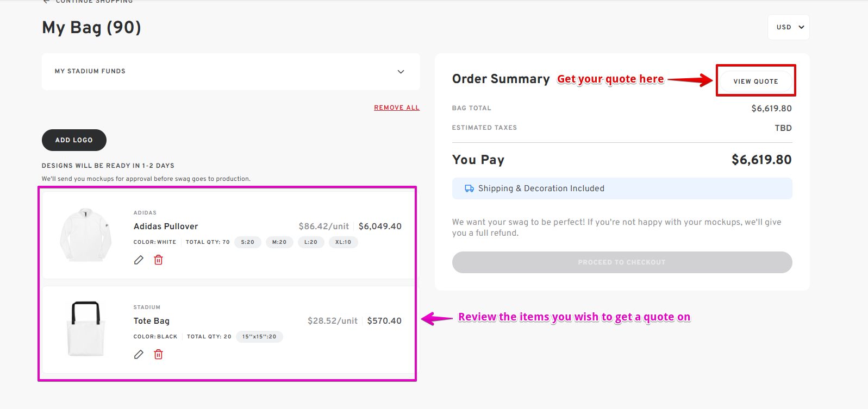Open the Tote Bag product thumbnail
The image size is (868, 409).
[x=85, y=329]
